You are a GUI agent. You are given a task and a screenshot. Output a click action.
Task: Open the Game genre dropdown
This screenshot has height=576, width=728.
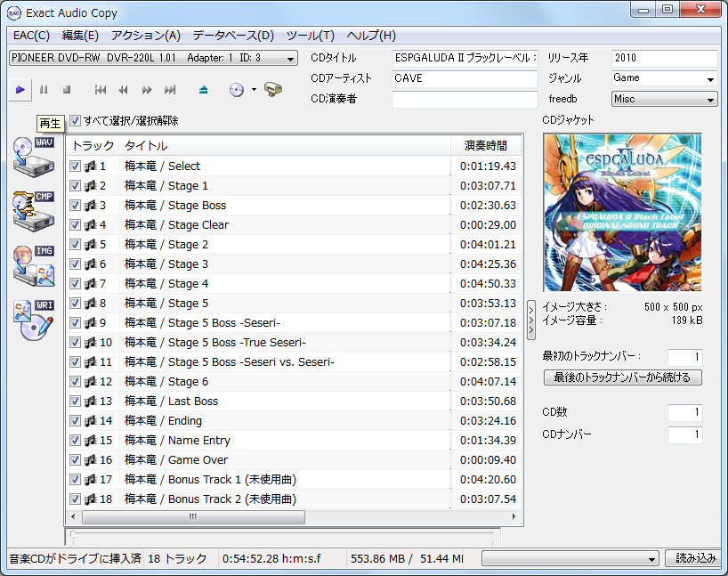pyautogui.click(x=710, y=79)
